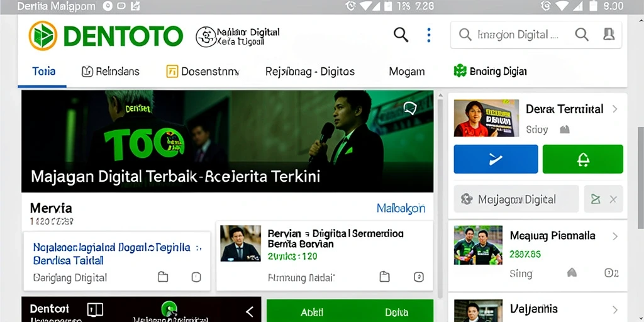Click the Detta green button

click(x=396, y=312)
